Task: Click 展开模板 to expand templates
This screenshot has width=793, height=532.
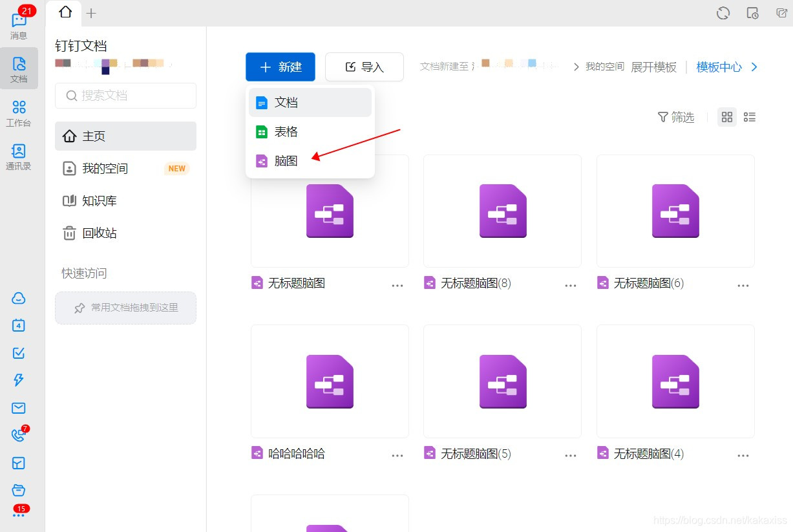Action: (653, 67)
